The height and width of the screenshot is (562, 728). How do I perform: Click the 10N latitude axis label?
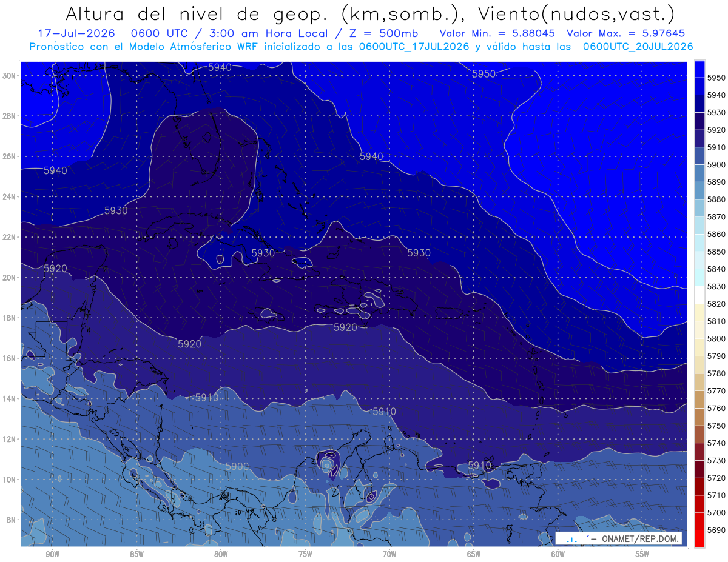coord(10,480)
